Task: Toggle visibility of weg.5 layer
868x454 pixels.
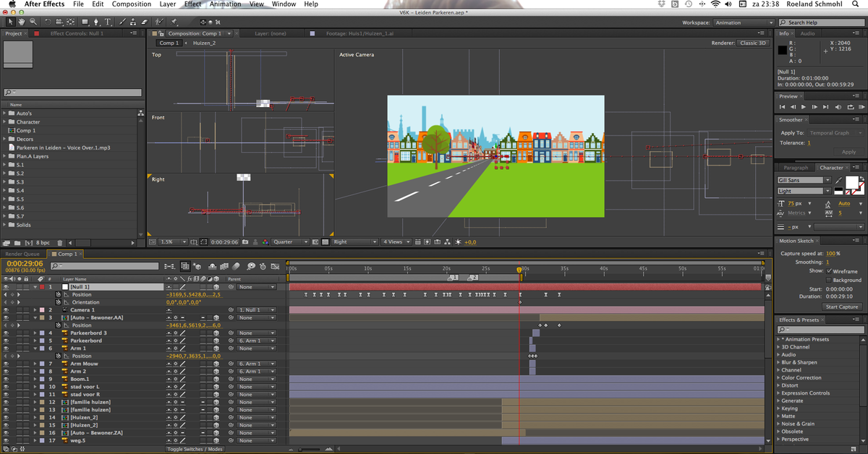Action: click(6, 440)
